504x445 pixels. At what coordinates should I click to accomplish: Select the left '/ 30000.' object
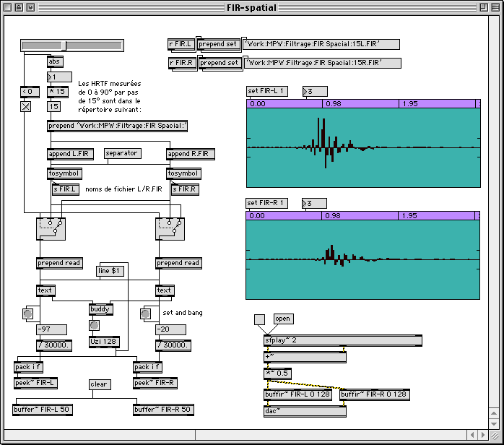(54, 345)
